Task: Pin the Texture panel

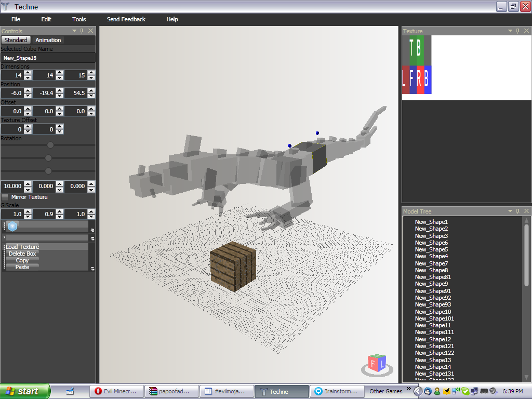Action: [x=518, y=31]
